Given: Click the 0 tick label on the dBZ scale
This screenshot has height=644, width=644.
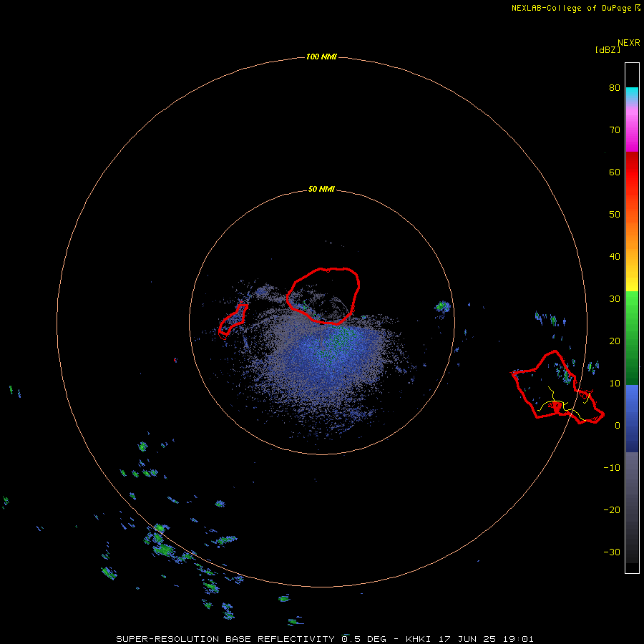Looking at the screenshot, I should (618, 426).
